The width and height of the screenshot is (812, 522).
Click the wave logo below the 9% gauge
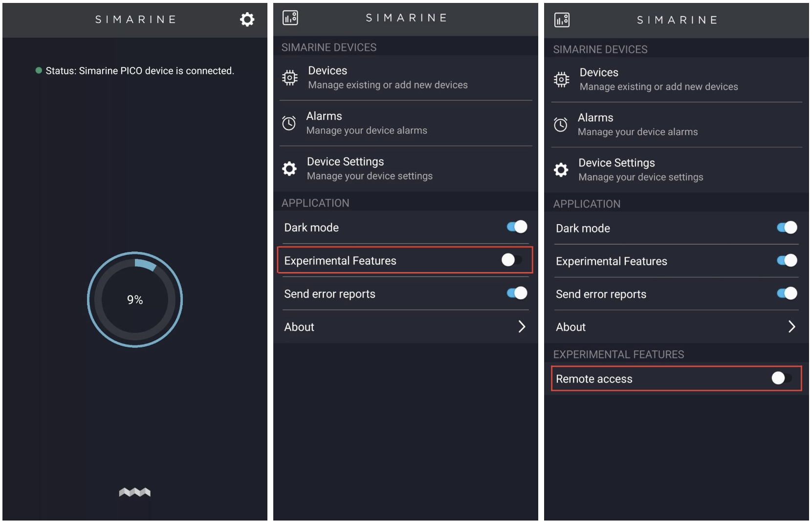click(x=135, y=492)
